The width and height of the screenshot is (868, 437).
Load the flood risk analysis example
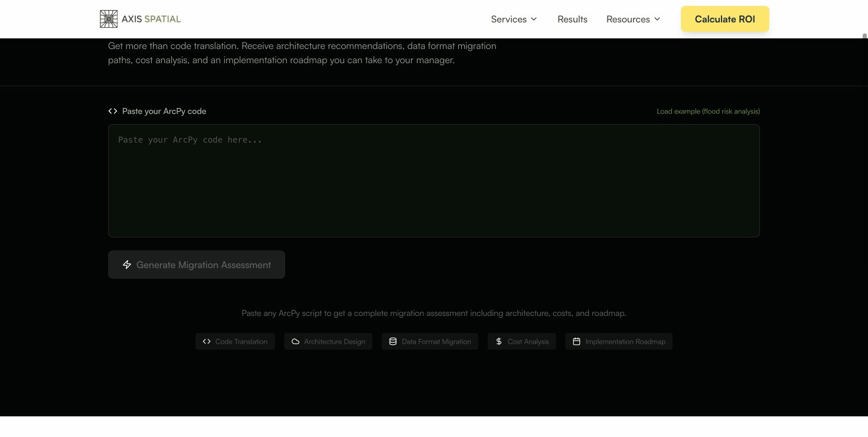[x=708, y=111]
